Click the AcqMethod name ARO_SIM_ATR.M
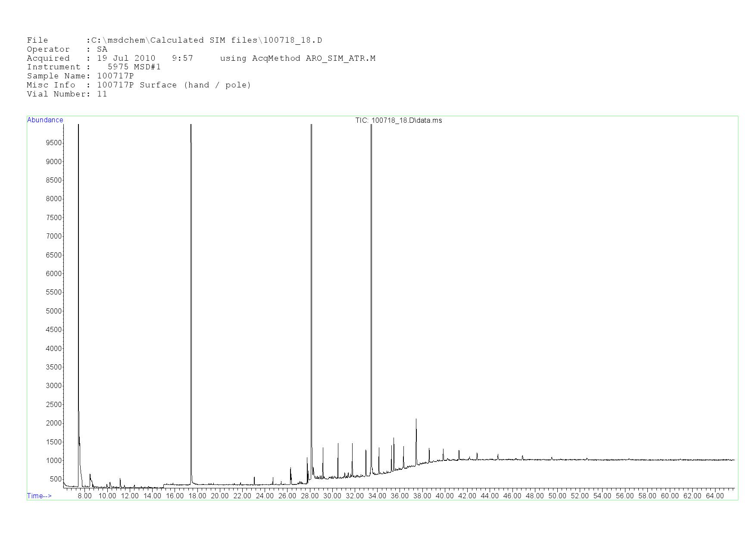The width and height of the screenshot is (756, 534). [341, 59]
